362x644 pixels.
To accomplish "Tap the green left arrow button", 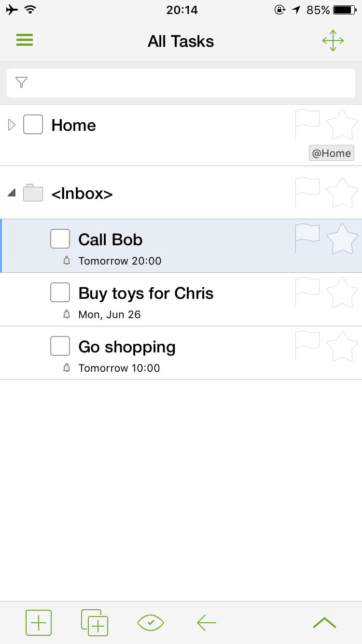I will pos(207,623).
